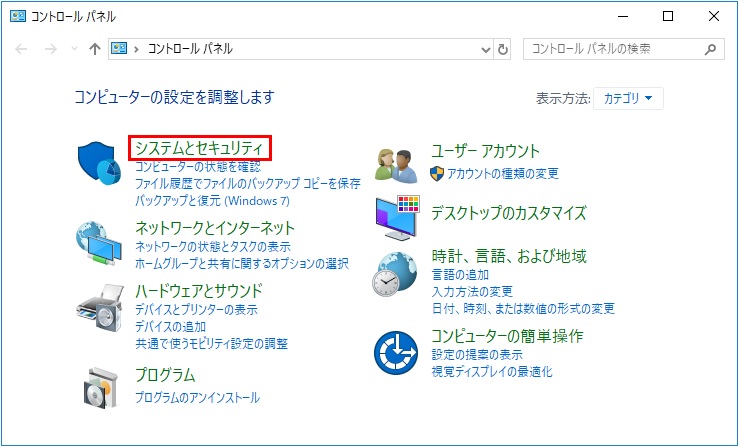Viewport: 739px width, 447px height.
Task: Minimize the Control Panel window
Action: pos(623,17)
